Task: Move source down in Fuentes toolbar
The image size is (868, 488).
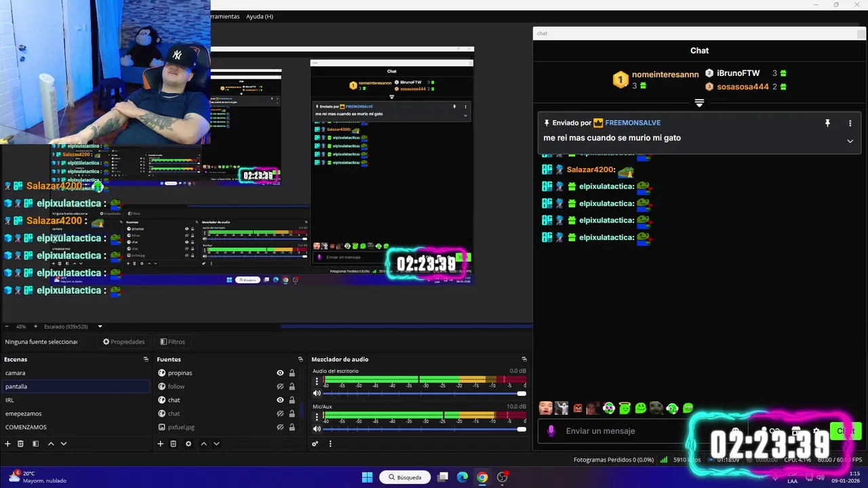Action: (216, 444)
